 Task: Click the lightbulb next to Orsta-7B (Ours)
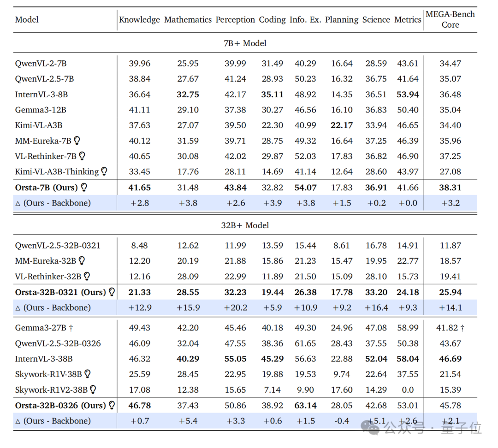click(x=84, y=187)
